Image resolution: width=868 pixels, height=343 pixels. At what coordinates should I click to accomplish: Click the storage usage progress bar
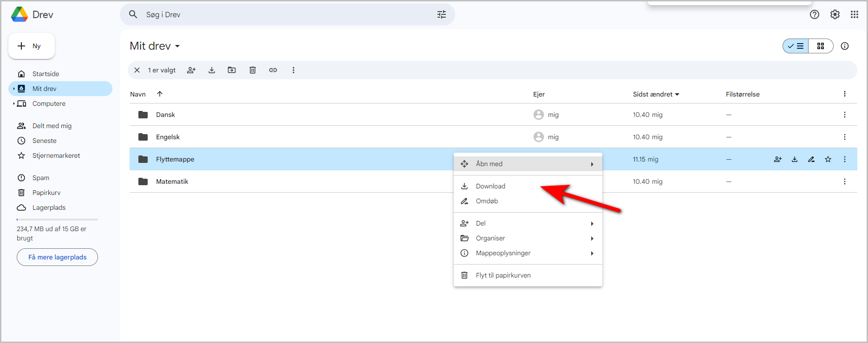click(x=57, y=219)
